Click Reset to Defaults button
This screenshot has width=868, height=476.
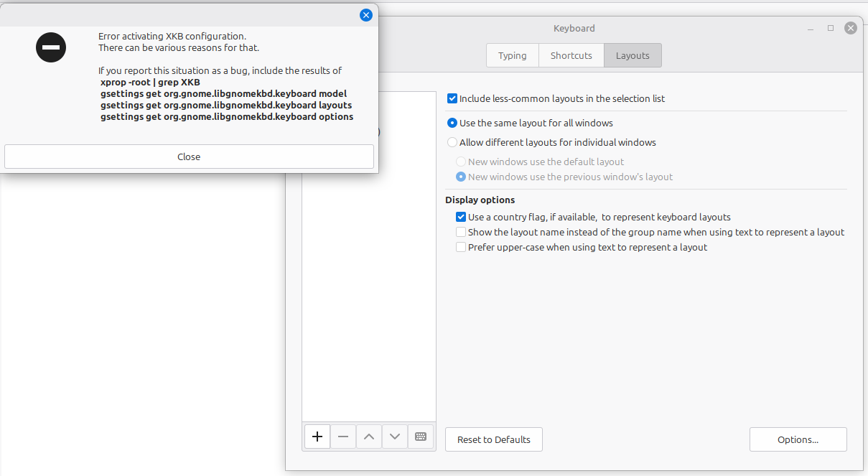(x=494, y=439)
